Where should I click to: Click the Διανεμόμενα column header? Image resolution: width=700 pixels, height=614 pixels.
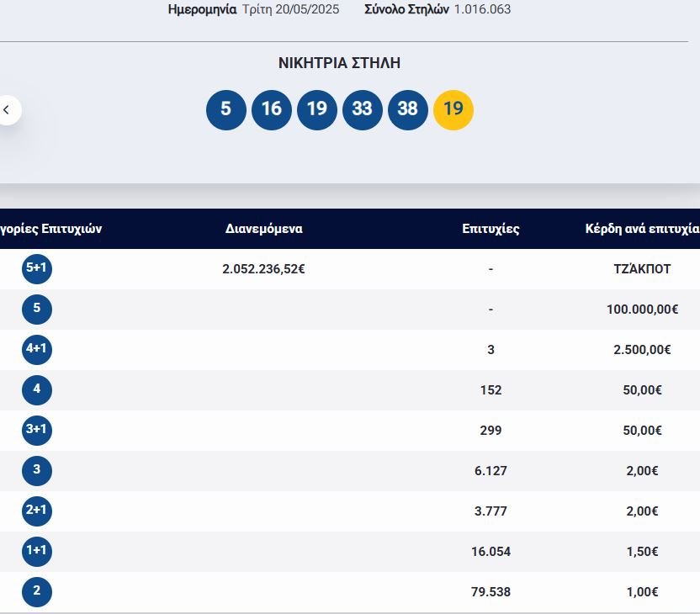263,229
